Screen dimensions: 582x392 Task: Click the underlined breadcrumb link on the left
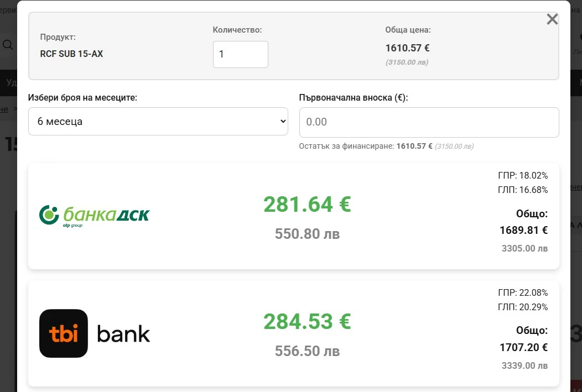pos(4,109)
